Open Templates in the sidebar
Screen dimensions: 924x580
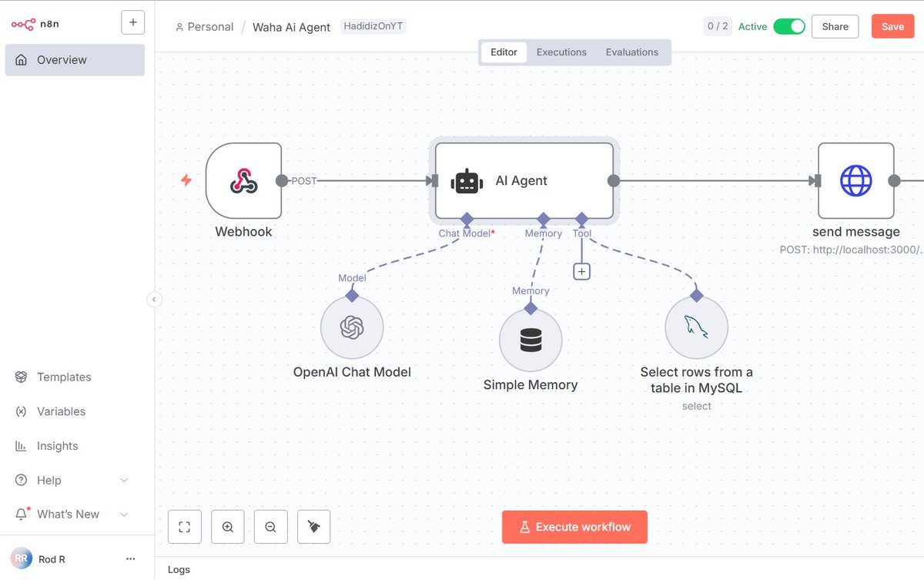click(64, 377)
